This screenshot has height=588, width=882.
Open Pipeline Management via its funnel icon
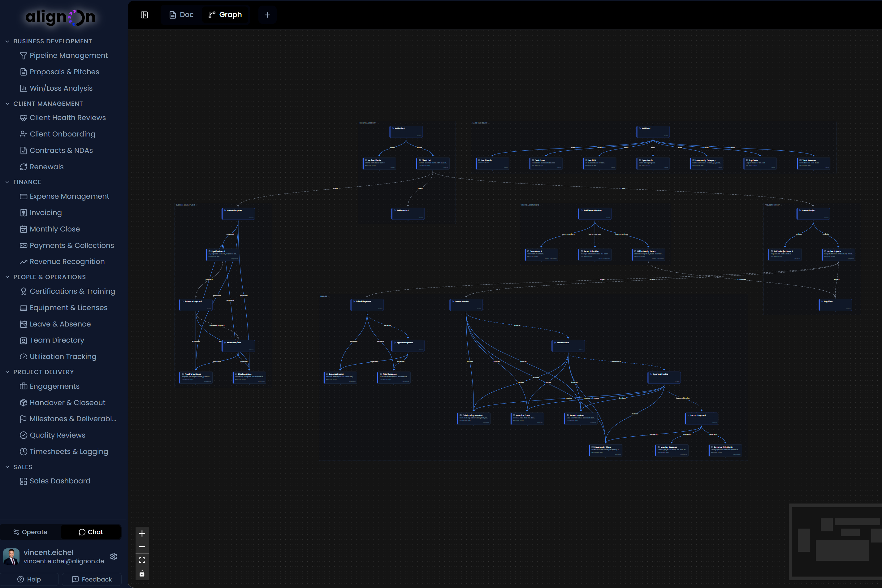[x=23, y=55]
